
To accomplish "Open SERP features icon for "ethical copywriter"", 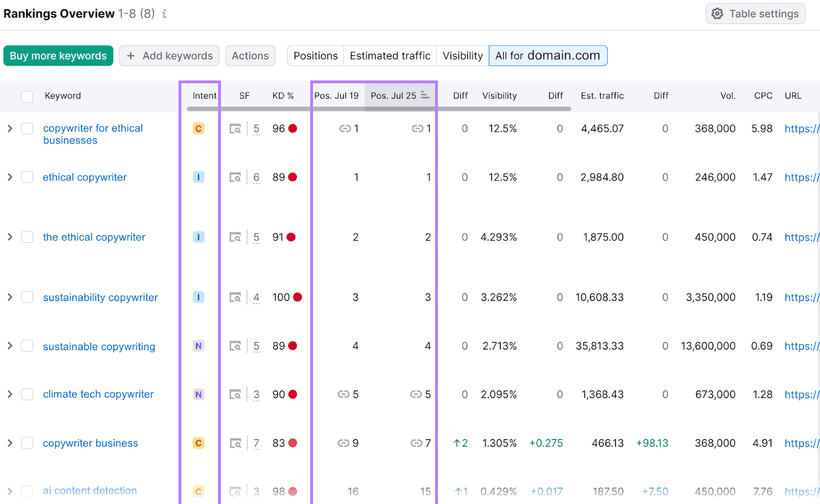I will [x=235, y=177].
